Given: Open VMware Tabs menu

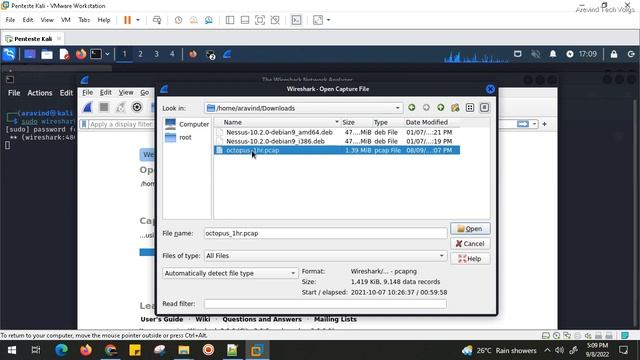Looking at the screenshot, I should coord(84,20).
